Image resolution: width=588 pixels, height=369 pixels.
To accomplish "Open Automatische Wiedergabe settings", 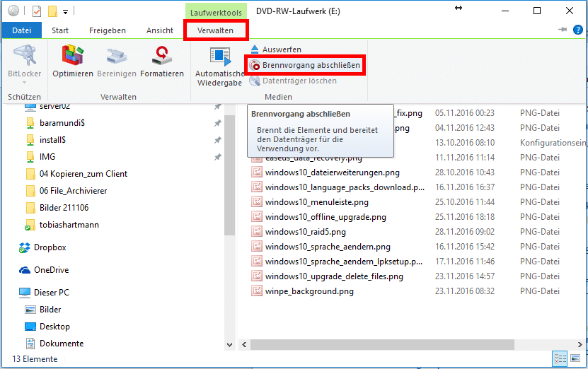I will [219, 66].
